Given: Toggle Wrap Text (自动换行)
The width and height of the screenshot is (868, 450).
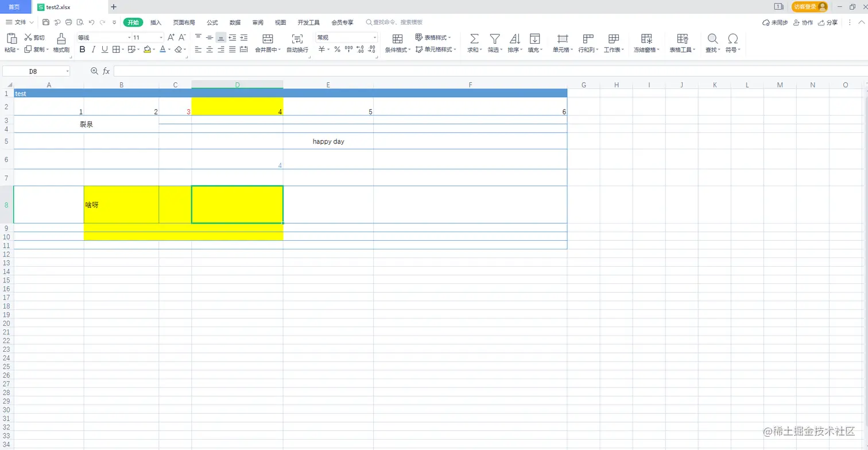Looking at the screenshot, I should click(297, 43).
